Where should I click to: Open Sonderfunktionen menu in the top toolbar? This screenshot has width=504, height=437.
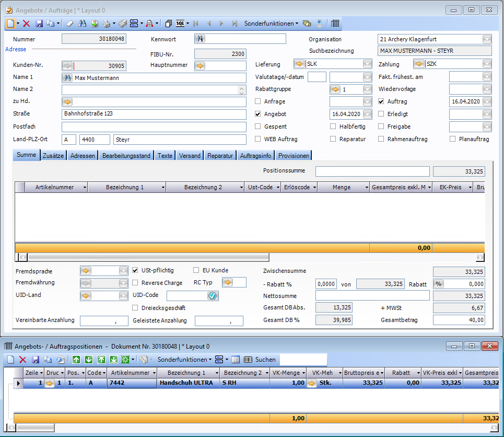[271, 24]
